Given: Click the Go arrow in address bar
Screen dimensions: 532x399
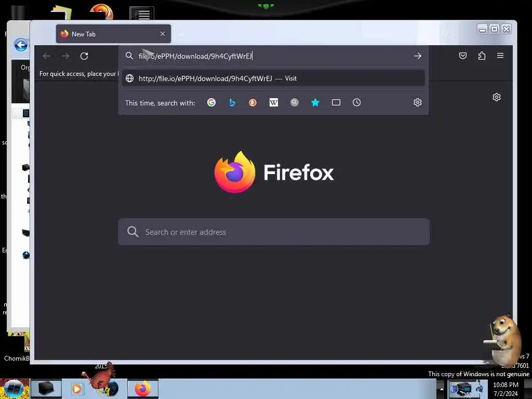Looking at the screenshot, I should point(418,56).
